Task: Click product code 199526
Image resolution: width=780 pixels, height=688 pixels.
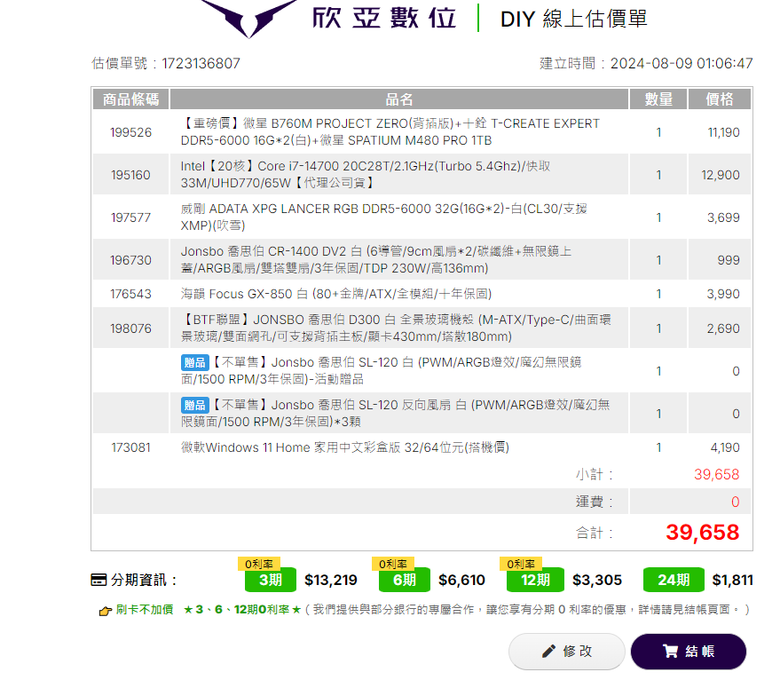Action: click(x=131, y=132)
